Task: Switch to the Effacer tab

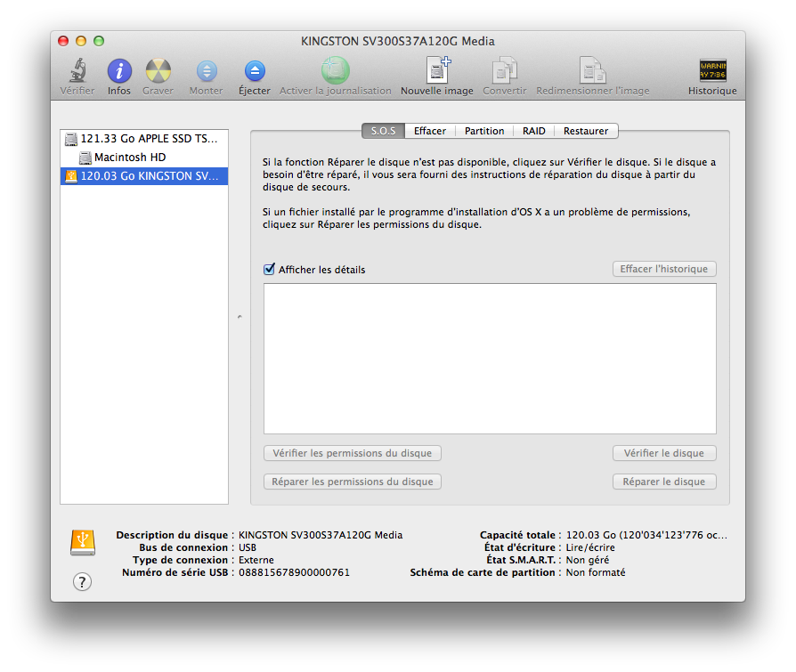Action: 430,131
